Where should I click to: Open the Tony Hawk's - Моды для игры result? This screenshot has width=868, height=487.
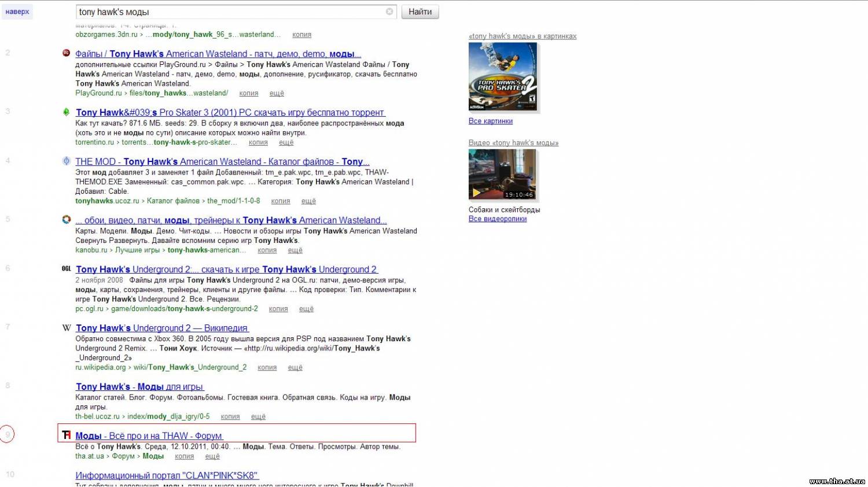pos(139,387)
